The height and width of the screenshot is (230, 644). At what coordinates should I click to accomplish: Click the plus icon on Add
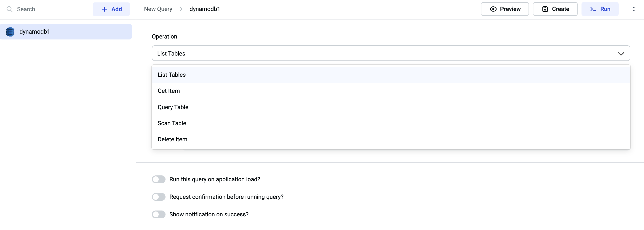[x=104, y=9]
